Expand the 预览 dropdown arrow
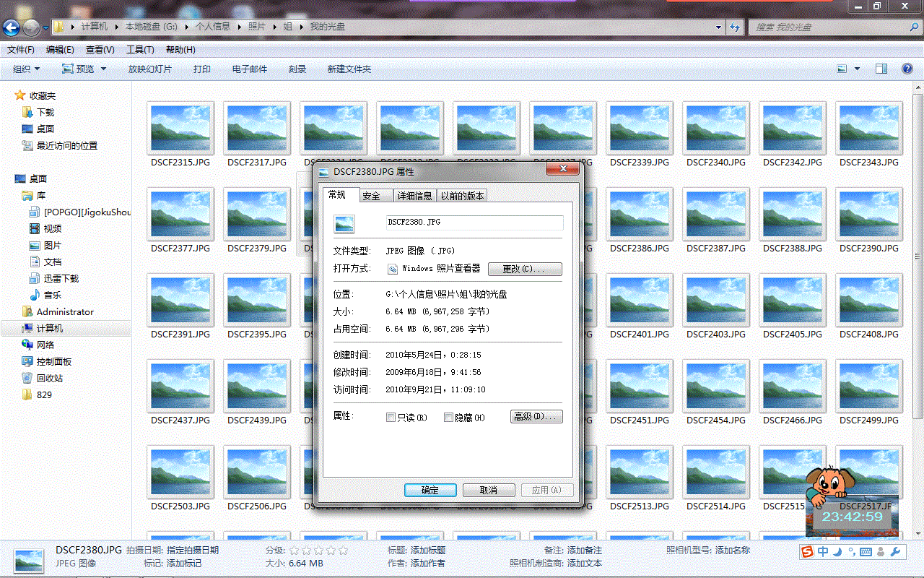924x578 pixels. 103,69
